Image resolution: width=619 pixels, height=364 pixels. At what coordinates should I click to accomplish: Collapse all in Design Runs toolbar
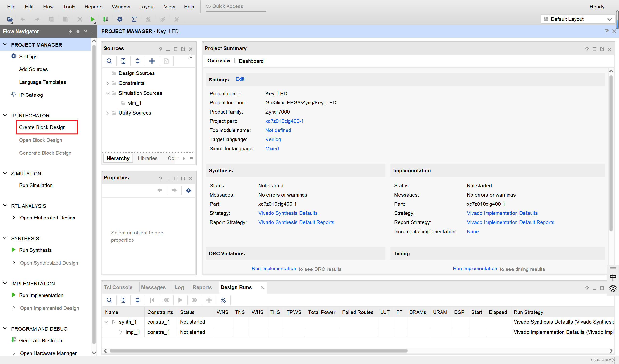pyautogui.click(x=123, y=300)
